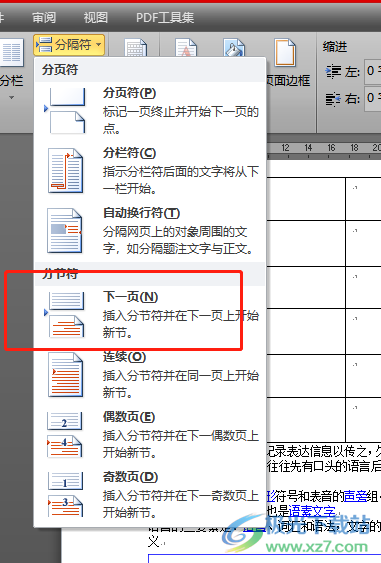Choose 连续(O) continuous section break
This screenshot has width=381, height=563.
pos(150,375)
